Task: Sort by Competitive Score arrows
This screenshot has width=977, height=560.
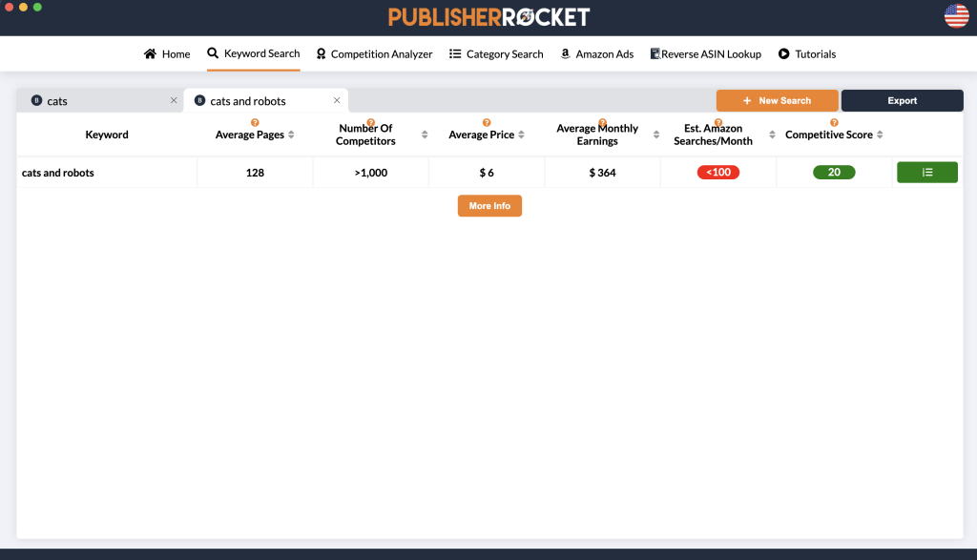Action: [x=879, y=135]
